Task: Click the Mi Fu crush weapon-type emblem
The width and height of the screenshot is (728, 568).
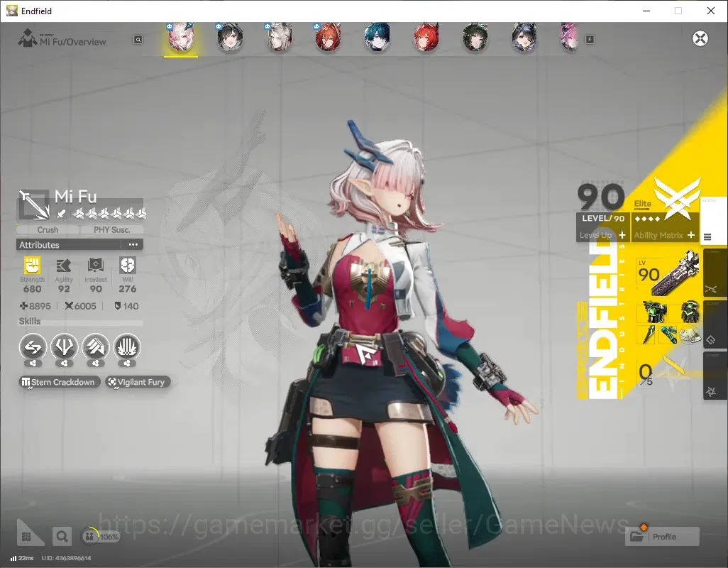Action: pos(33,204)
